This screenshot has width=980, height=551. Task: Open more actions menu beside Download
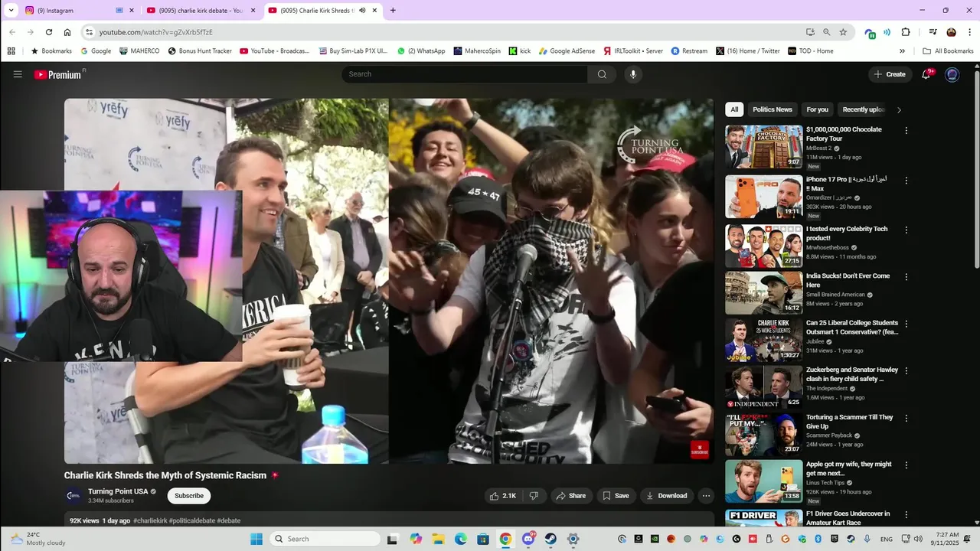[x=706, y=496]
